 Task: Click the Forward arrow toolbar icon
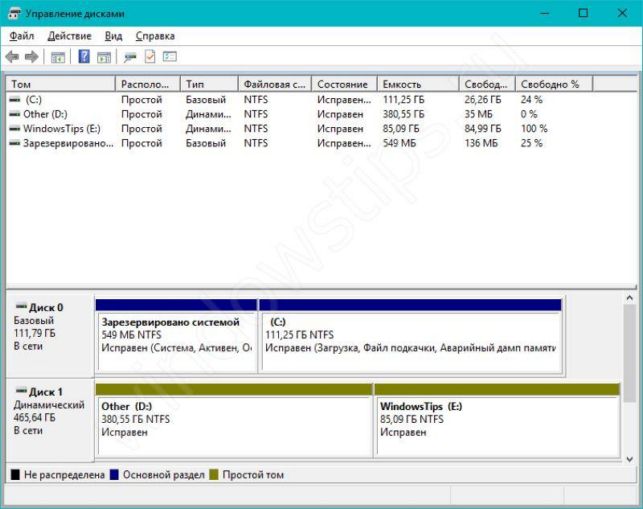click(32, 57)
